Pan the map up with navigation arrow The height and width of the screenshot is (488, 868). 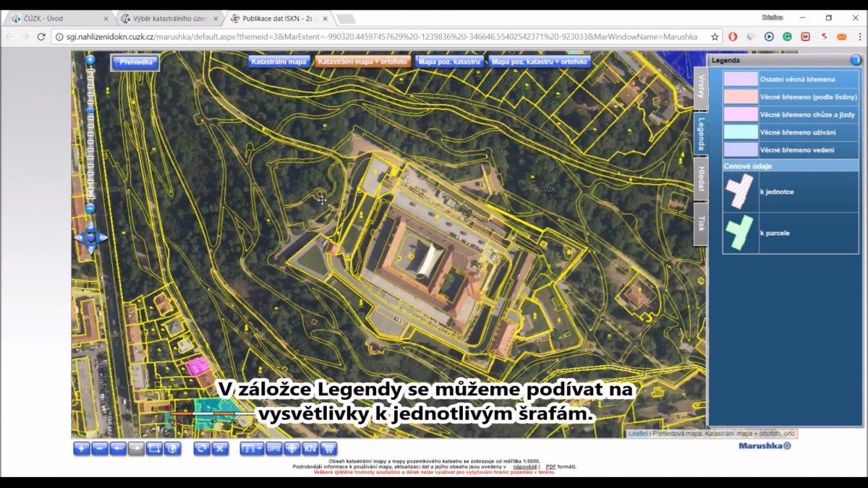pos(90,227)
